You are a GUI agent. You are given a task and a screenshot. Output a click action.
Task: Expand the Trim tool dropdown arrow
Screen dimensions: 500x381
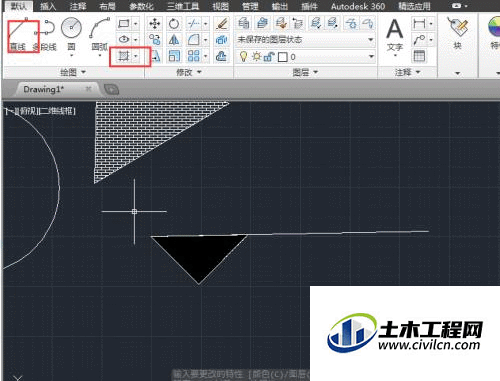[x=206, y=24]
